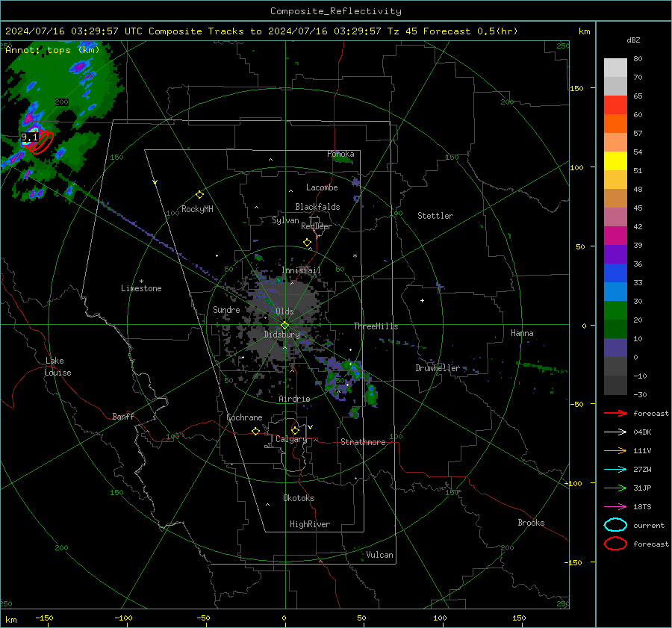
Task: Click the ThreeHills town label
Action: pos(376,326)
